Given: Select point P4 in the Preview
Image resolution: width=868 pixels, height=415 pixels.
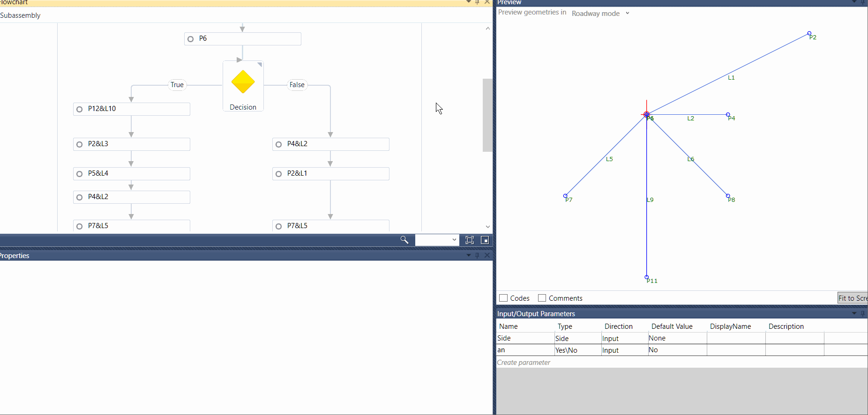Looking at the screenshot, I should tap(728, 114).
